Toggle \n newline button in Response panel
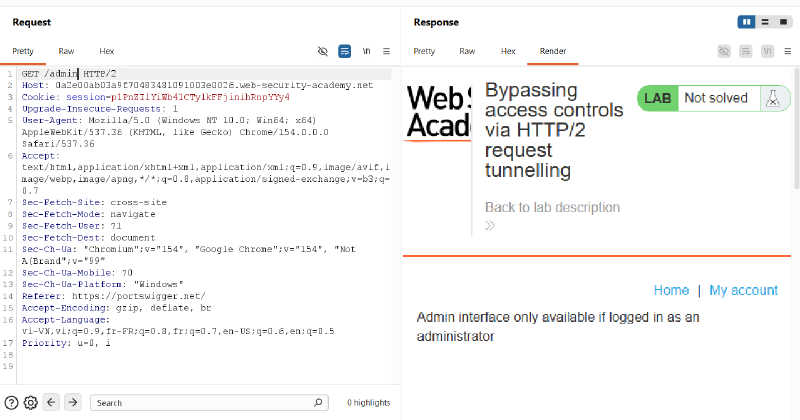Screen dimensions: 800x420 coord(767,51)
